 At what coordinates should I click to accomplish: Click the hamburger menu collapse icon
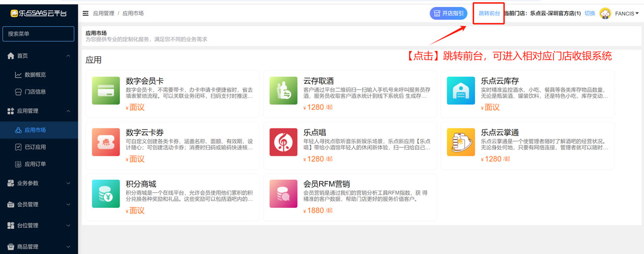86,13
